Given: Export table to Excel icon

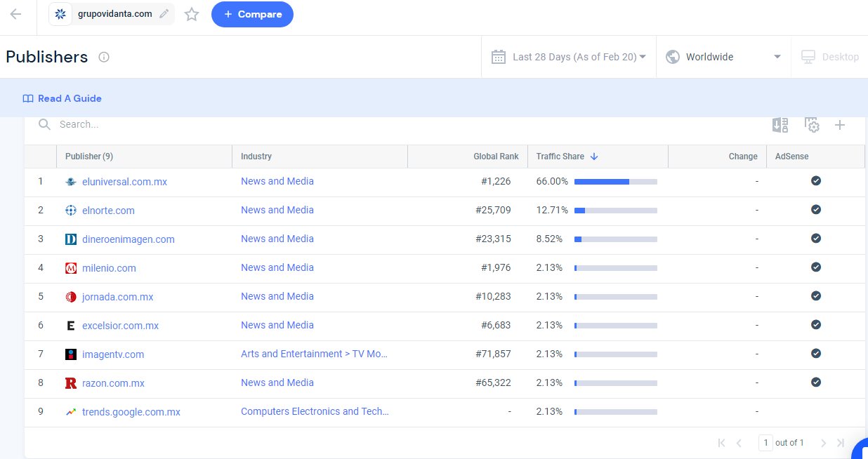Looking at the screenshot, I should [x=780, y=125].
